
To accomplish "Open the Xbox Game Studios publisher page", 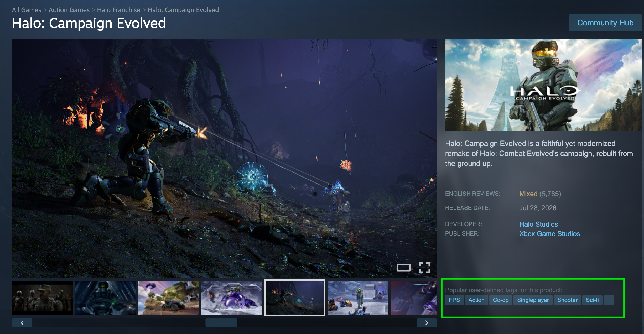I will click(x=549, y=233).
